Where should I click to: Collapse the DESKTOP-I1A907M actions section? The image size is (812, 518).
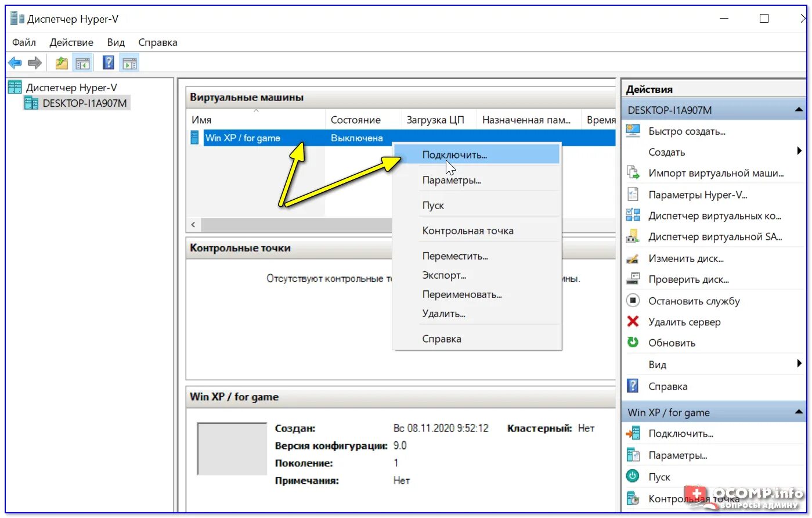tap(799, 110)
